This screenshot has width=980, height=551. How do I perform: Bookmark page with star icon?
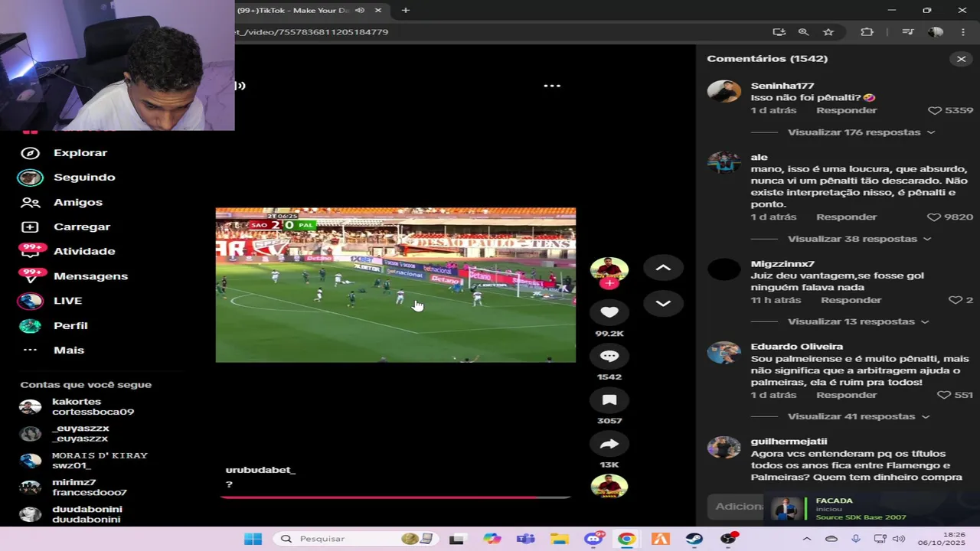[828, 32]
